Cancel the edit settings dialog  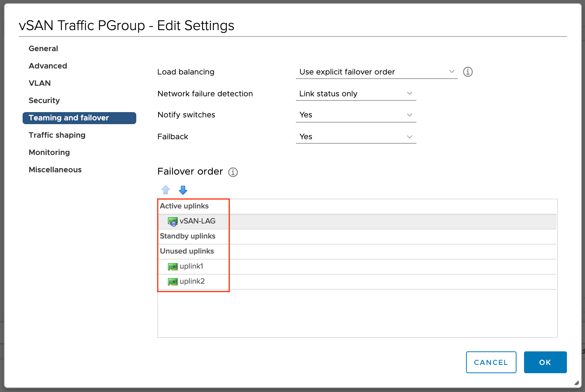coord(491,362)
